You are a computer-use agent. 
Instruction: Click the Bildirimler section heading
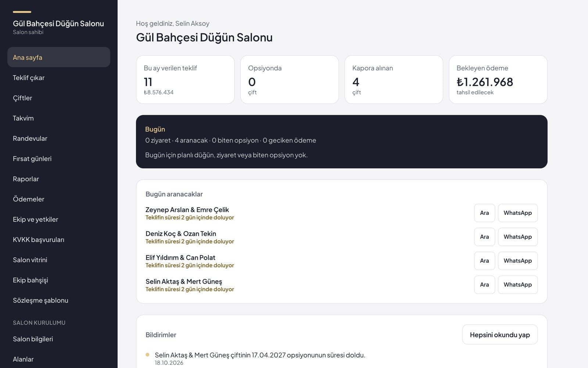coord(161,335)
